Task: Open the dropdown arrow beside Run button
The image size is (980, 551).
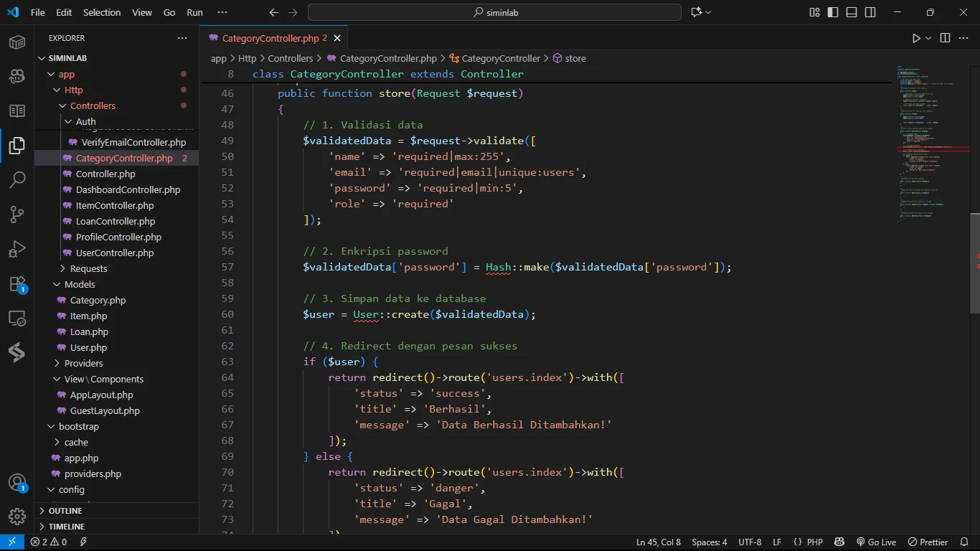Action: tap(928, 38)
